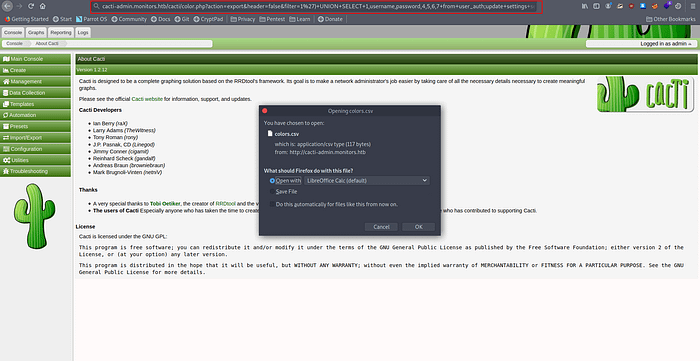Click the red shield extension icon

pyautogui.click(x=631, y=6)
